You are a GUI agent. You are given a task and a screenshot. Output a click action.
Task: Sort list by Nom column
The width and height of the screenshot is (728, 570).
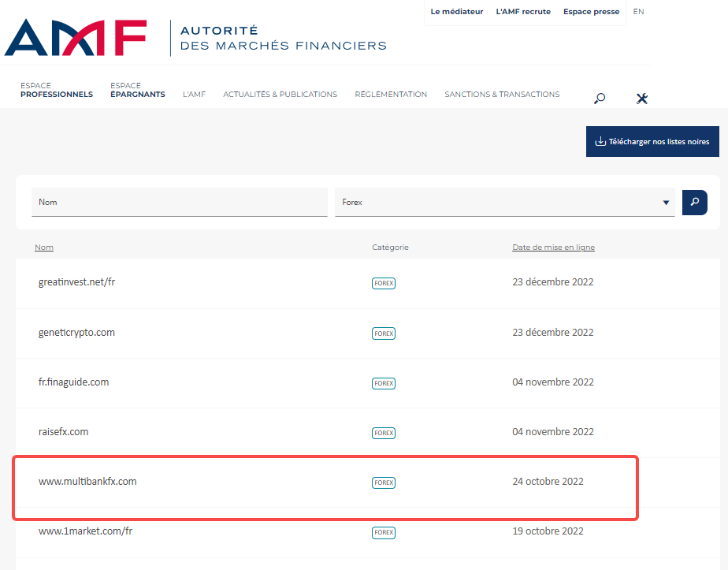click(x=44, y=248)
